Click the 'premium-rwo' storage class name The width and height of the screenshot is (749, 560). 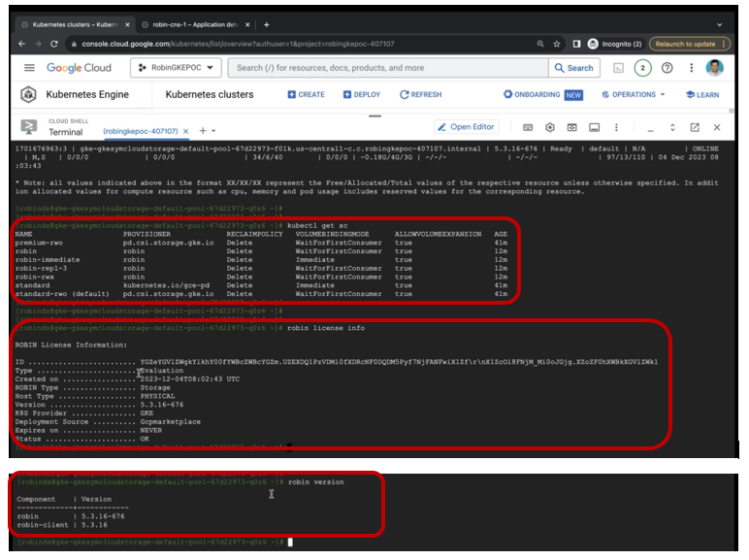[x=39, y=243]
